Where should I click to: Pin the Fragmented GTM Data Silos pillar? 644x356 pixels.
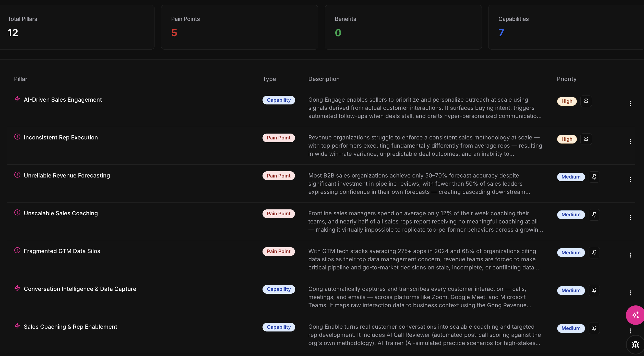(x=594, y=253)
